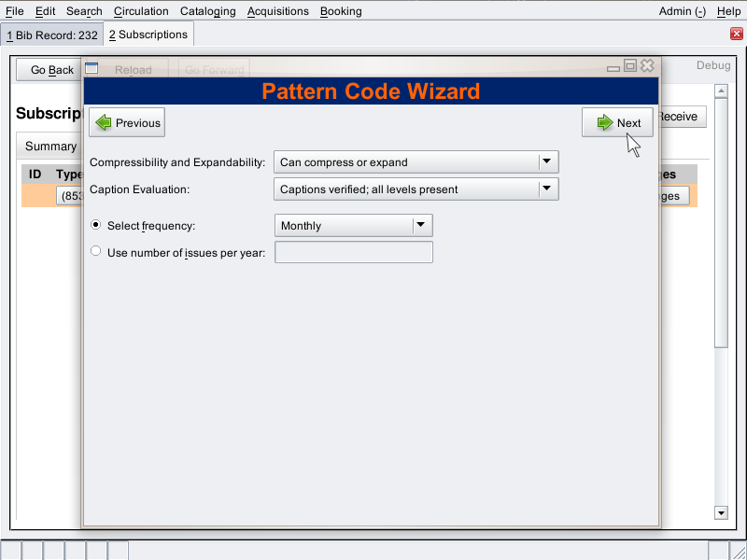Screen dimensions: 747x560
Task: Click the scrollbar up arrow
Action: [721, 91]
